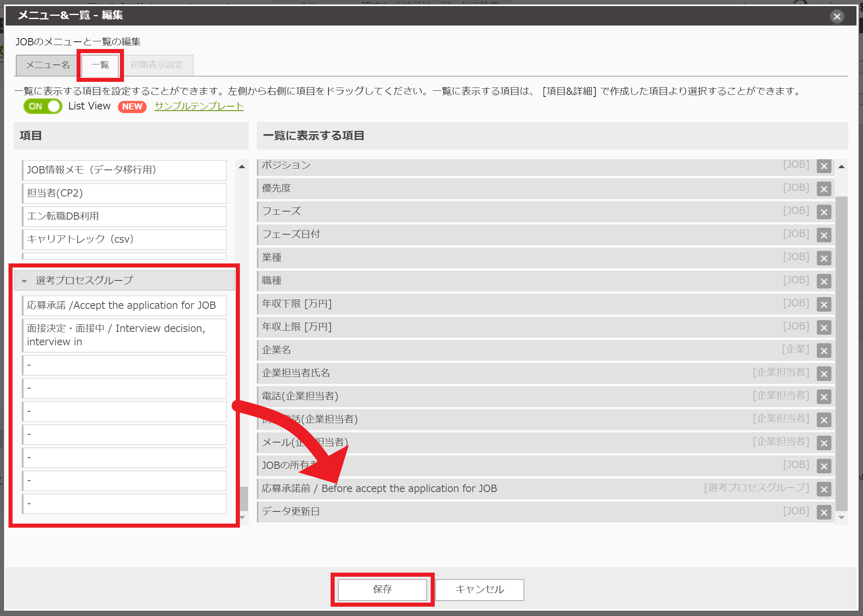Switch to the メニュー名 tab
Viewport: 863px width, 616px height.
(x=48, y=65)
